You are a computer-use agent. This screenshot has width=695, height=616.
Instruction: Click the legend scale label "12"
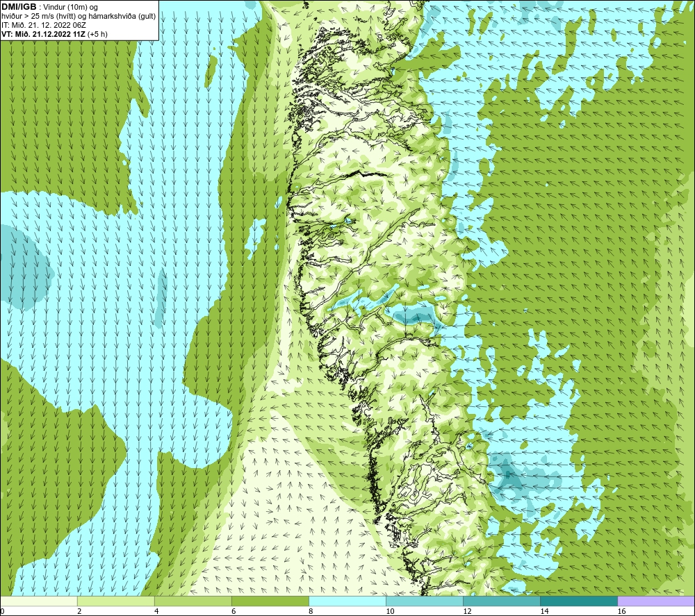click(x=467, y=612)
